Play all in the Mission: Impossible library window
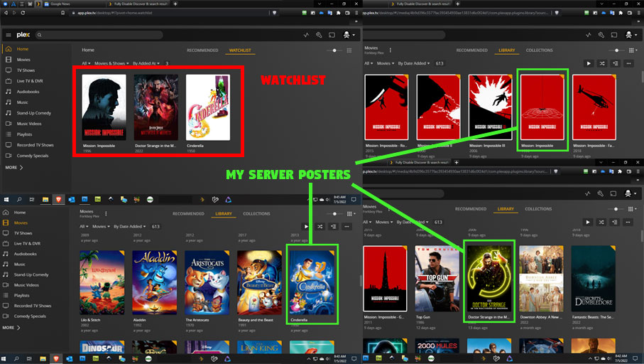This screenshot has height=364, width=644. pos(589,63)
